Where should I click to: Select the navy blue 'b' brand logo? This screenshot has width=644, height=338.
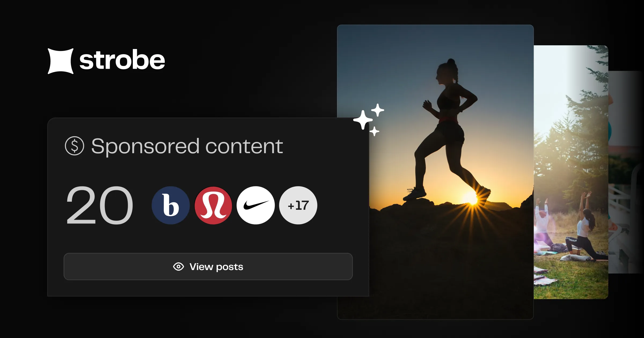(171, 205)
